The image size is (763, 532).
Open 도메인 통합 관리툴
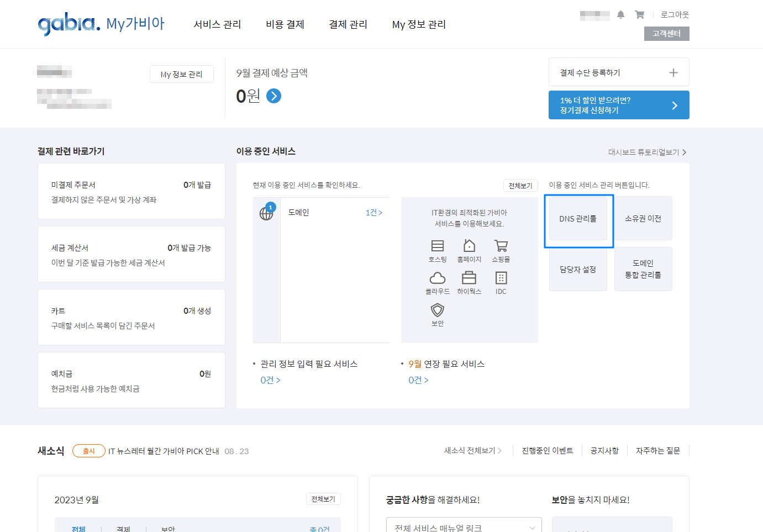click(643, 270)
